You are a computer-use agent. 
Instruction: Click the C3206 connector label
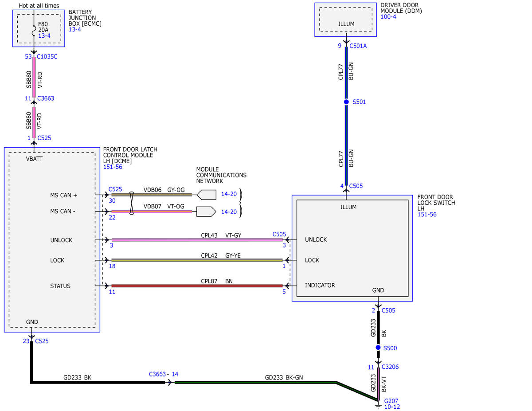(390, 367)
